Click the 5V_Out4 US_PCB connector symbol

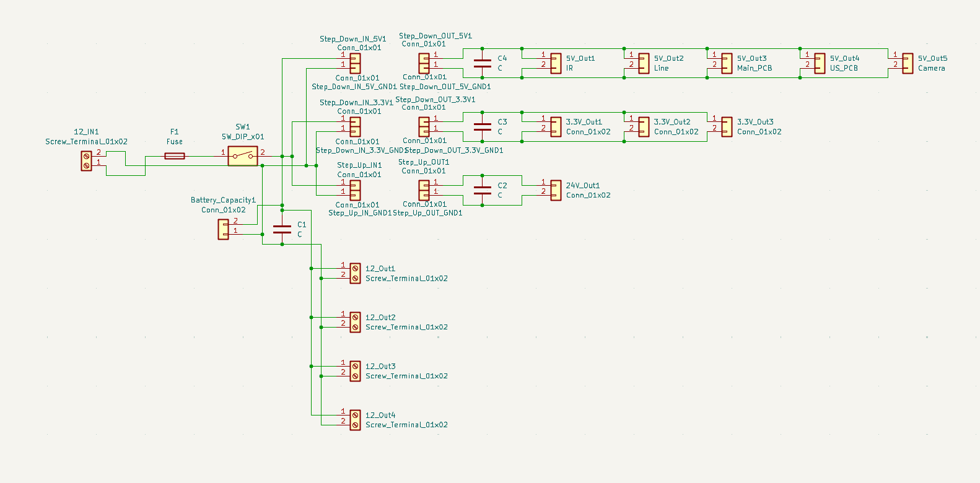(820, 63)
